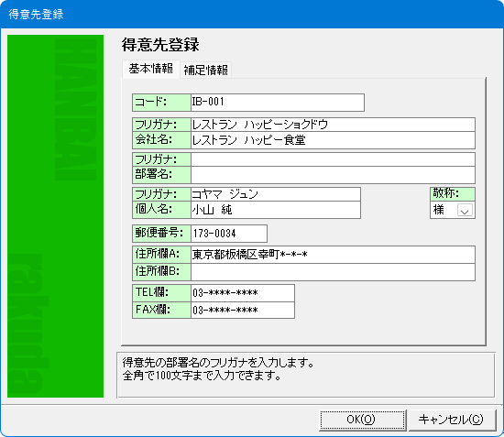Click the help description text panel

coord(306,375)
